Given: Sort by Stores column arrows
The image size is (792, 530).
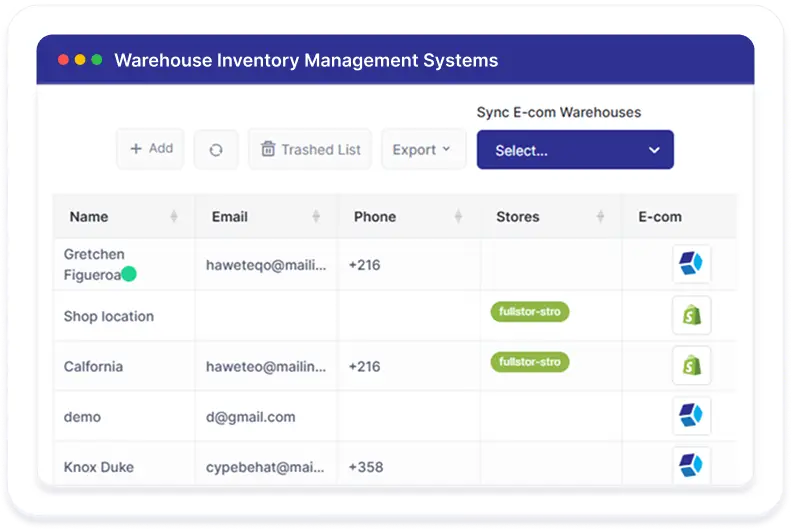Looking at the screenshot, I should (x=600, y=217).
